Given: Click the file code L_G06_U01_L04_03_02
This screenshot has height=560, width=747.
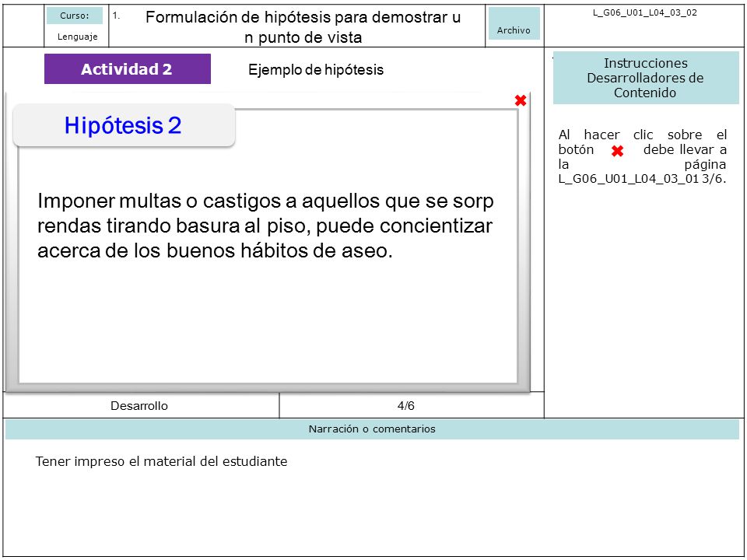Looking at the screenshot, I should tap(644, 13).
